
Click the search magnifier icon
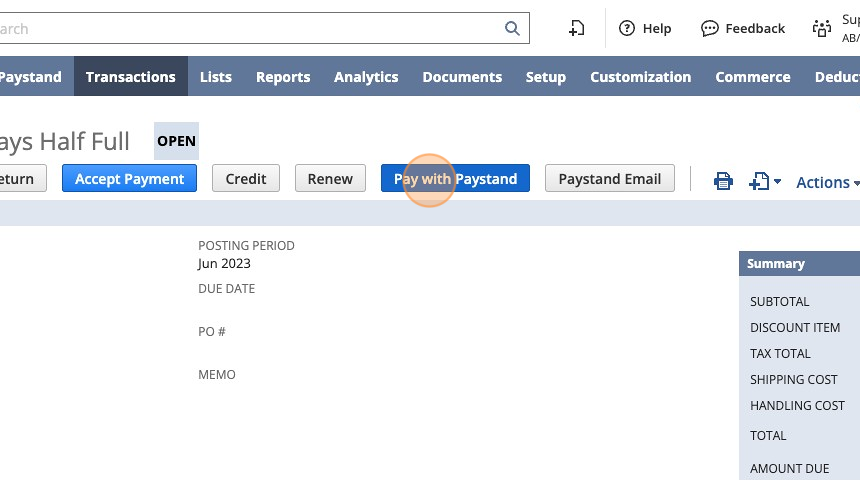tap(512, 28)
